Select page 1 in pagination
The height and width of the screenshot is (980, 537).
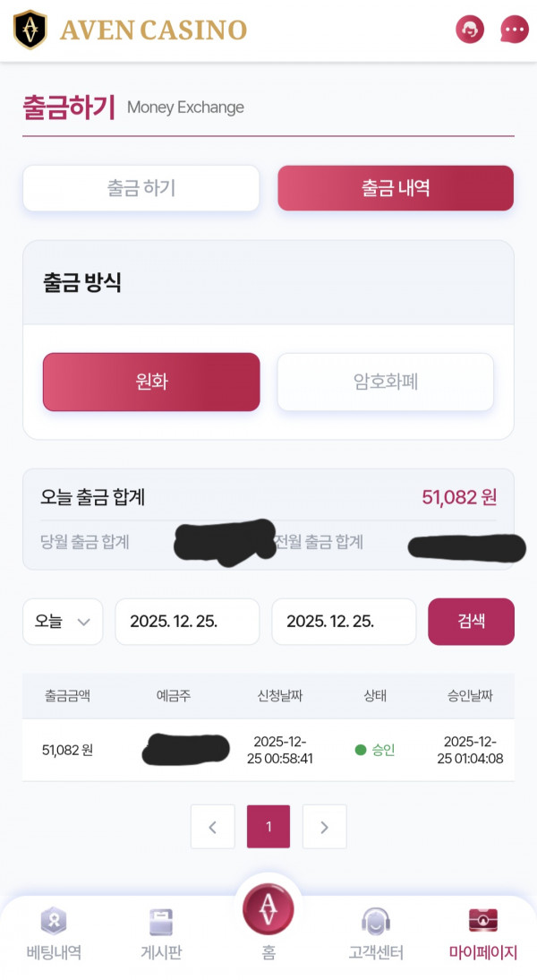268,827
